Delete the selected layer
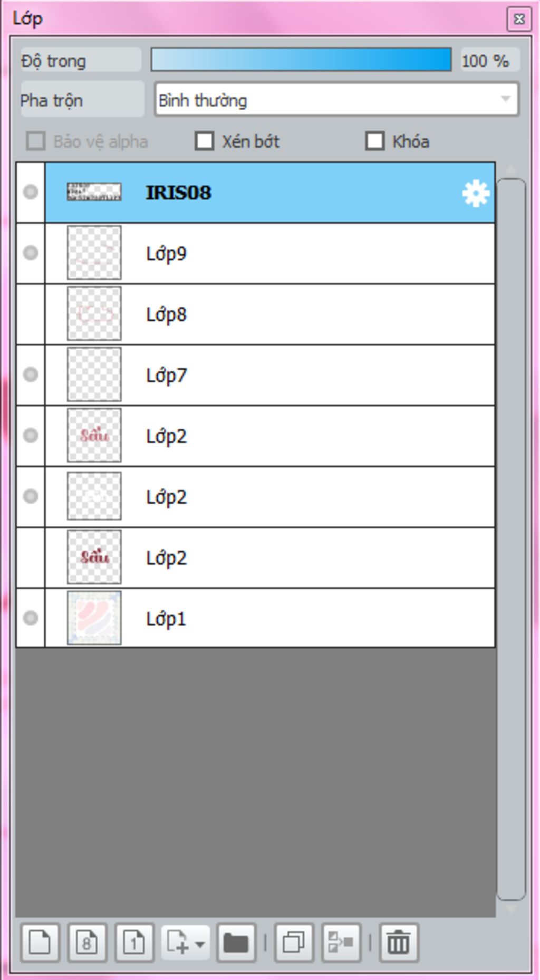The image size is (540, 980). click(398, 942)
